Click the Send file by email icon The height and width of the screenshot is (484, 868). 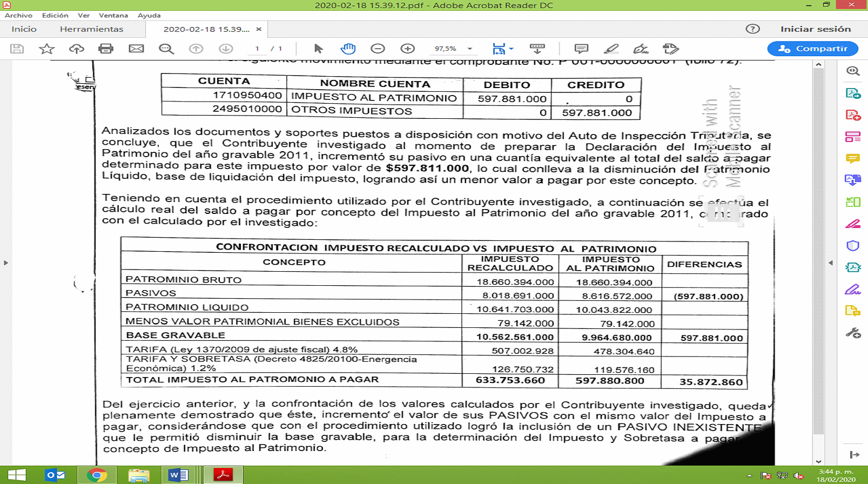pyautogui.click(x=136, y=49)
